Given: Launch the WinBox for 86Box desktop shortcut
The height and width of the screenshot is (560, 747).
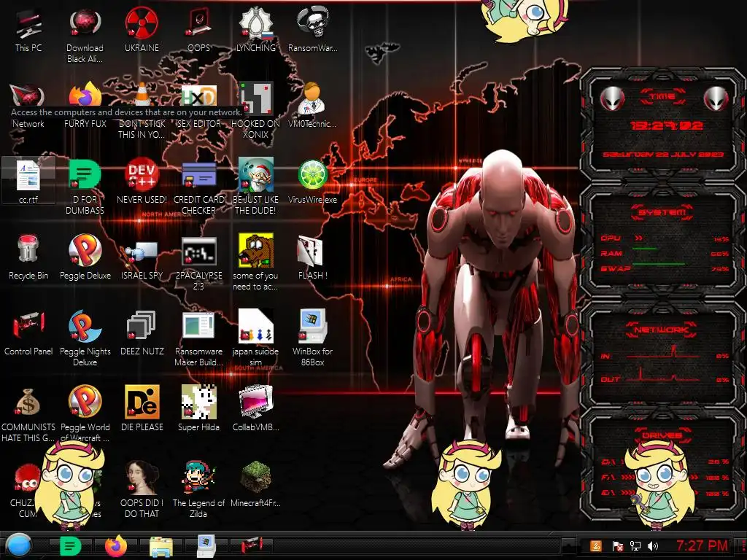Looking at the screenshot, I should tap(312, 338).
